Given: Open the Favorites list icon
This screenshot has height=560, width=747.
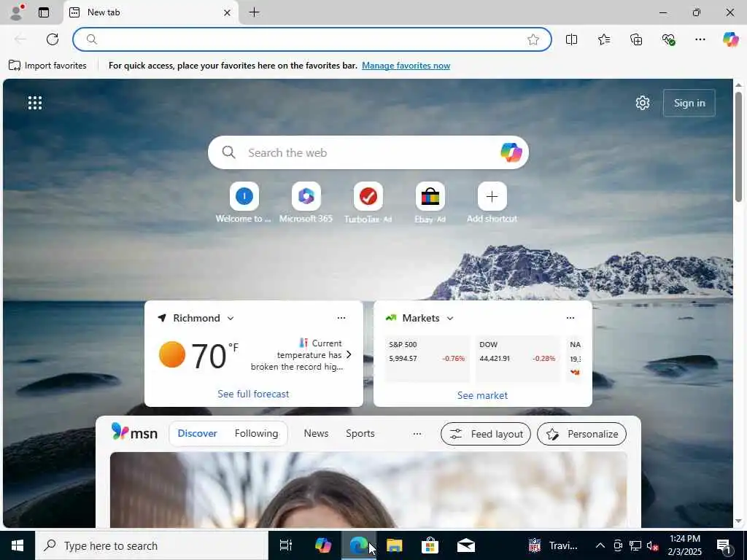Looking at the screenshot, I should click(604, 39).
